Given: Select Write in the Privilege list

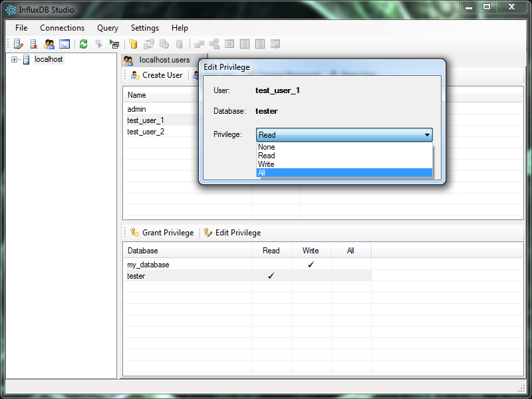Looking at the screenshot, I should coord(344,164).
